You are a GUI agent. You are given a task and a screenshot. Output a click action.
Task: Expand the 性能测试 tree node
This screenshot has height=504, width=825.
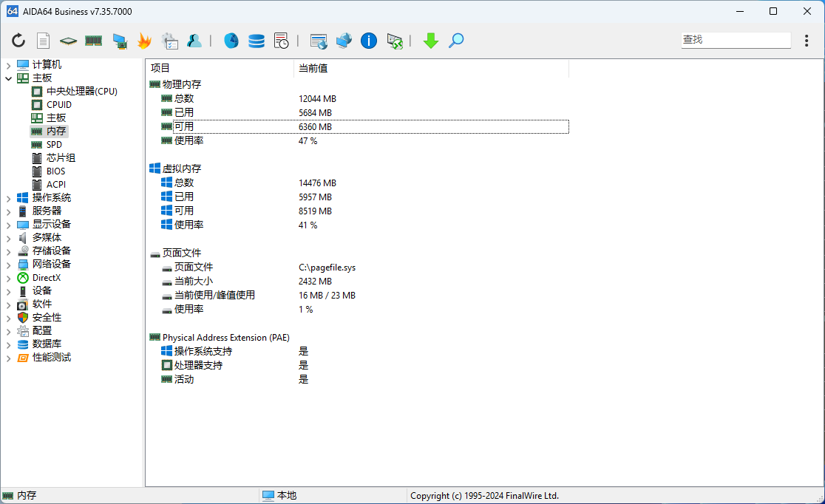pyautogui.click(x=8, y=358)
